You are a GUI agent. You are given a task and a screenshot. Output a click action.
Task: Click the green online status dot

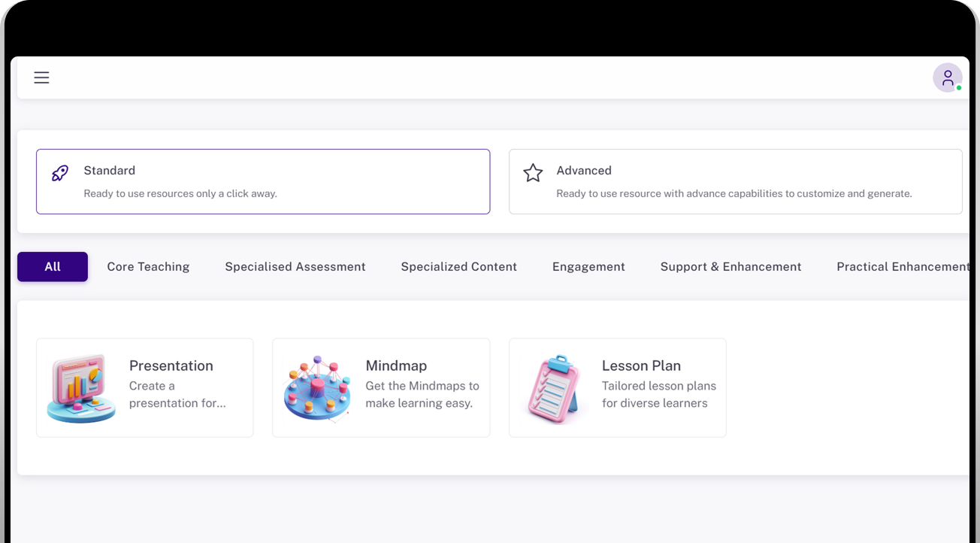[959, 88]
